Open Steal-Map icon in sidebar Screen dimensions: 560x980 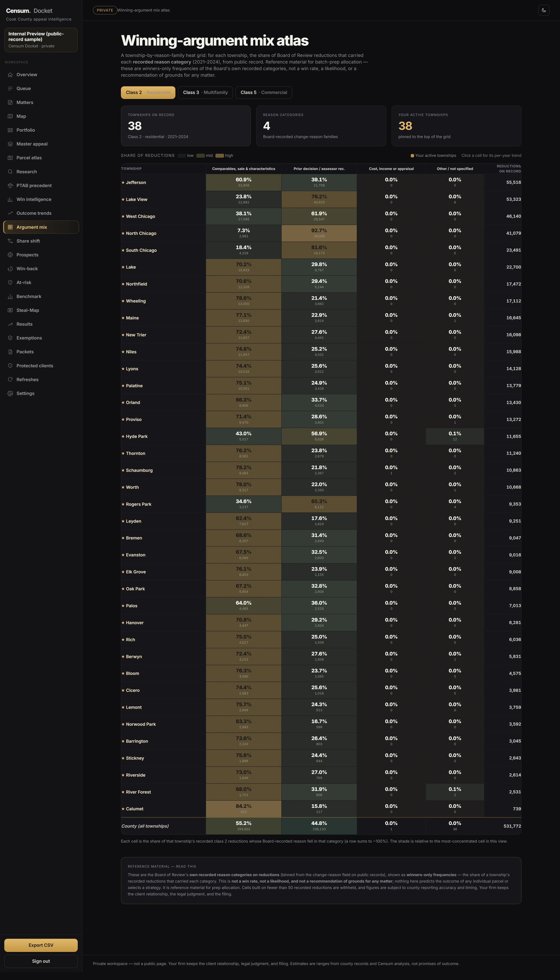(10, 310)
